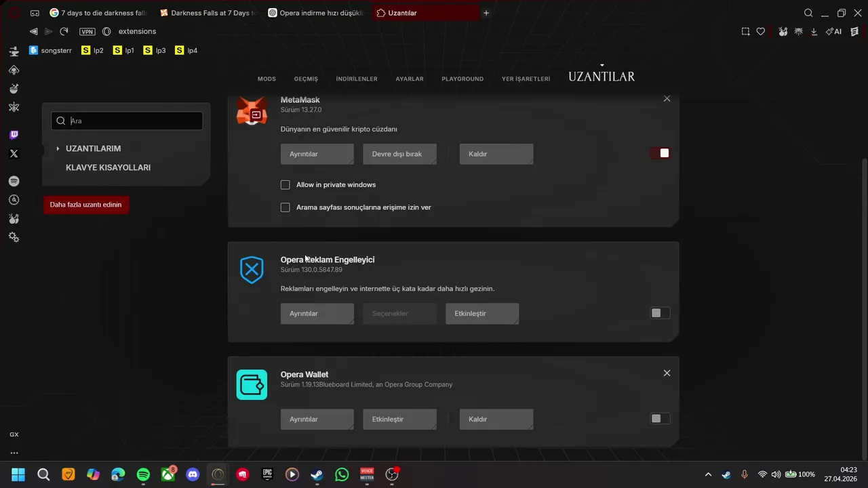Open the sidebar settings gear
The width and height of the screenshot is (868, 488).
14,237
